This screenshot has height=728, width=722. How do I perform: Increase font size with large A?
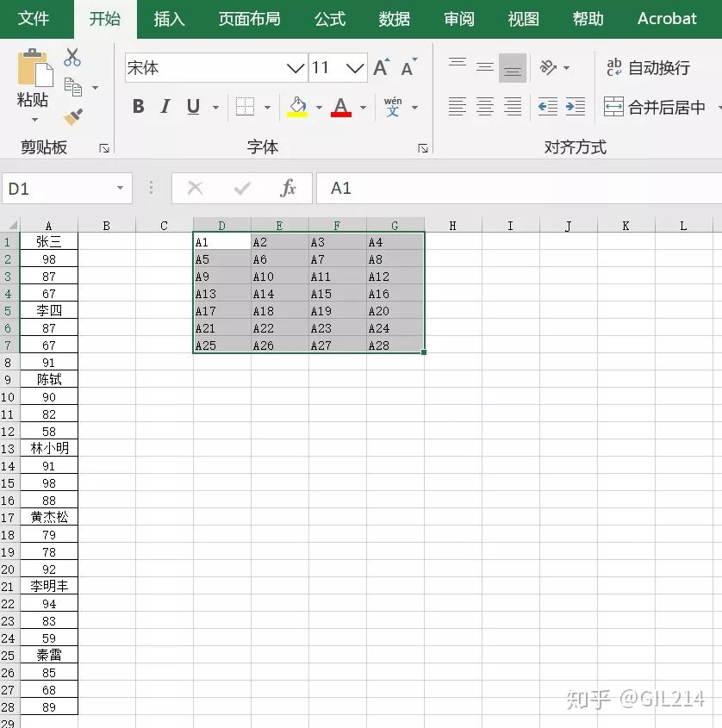click(382, 68)
